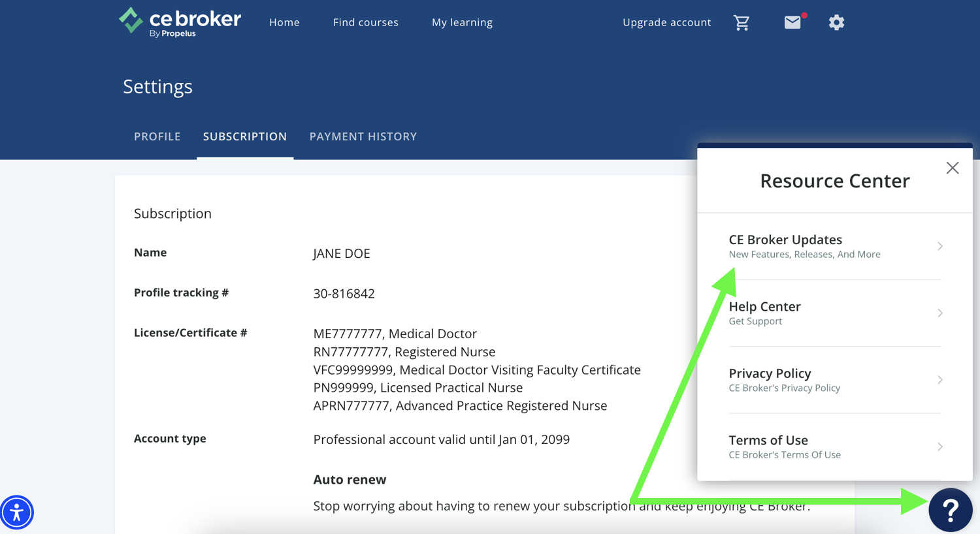
Task: Select the Subscription tab
Action: pyautogui.click(x=245, y=136)
